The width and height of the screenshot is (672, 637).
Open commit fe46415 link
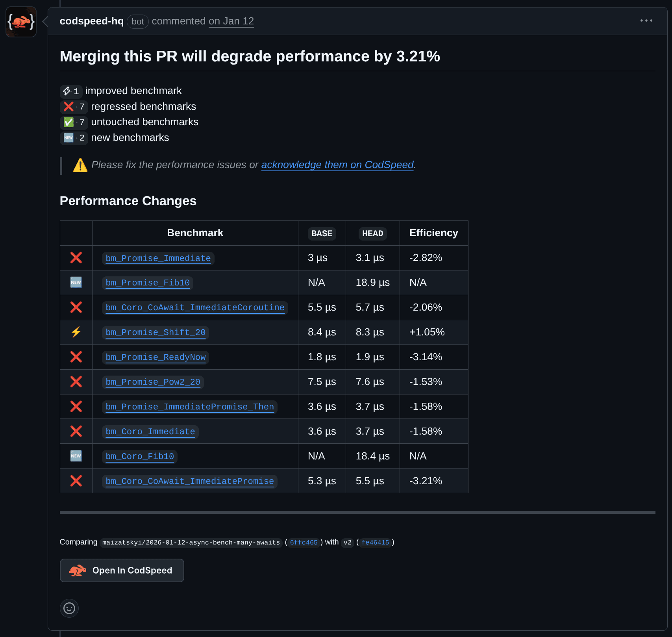point(375,543)
